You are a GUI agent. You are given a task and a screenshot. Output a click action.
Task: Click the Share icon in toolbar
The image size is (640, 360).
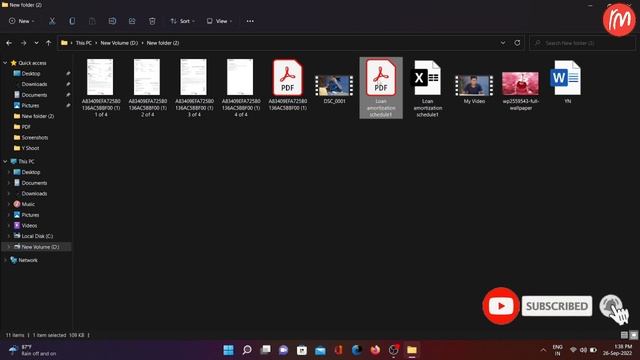132,21
